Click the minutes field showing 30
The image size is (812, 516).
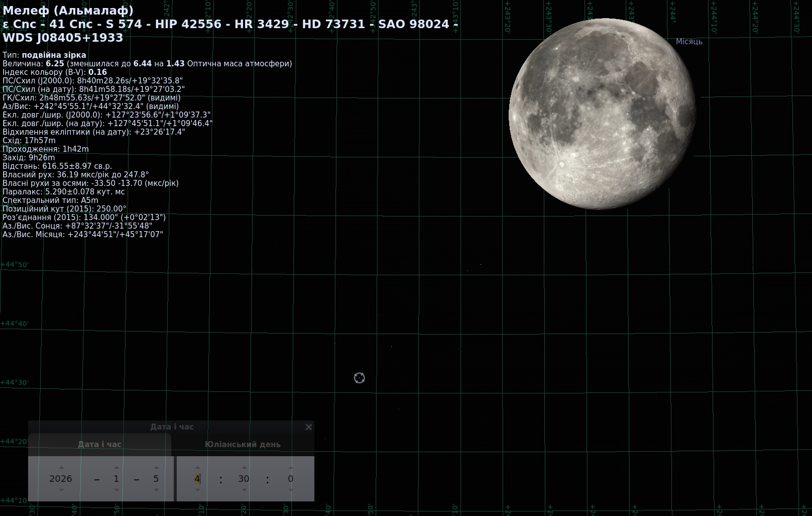tap(244, 479)
